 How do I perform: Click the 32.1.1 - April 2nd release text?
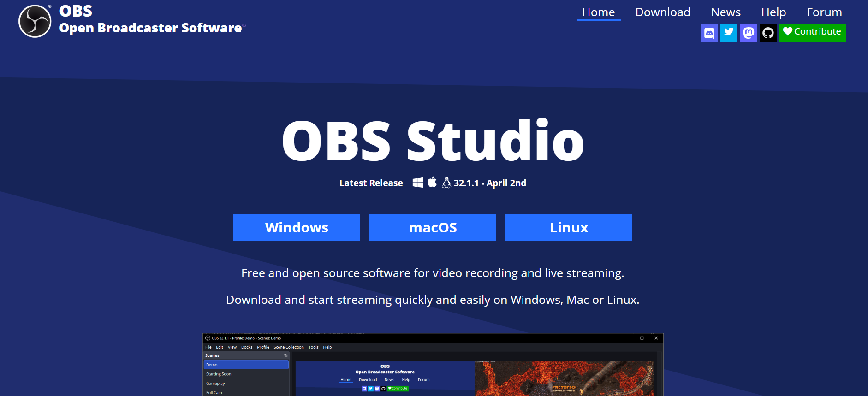point(490,183)
